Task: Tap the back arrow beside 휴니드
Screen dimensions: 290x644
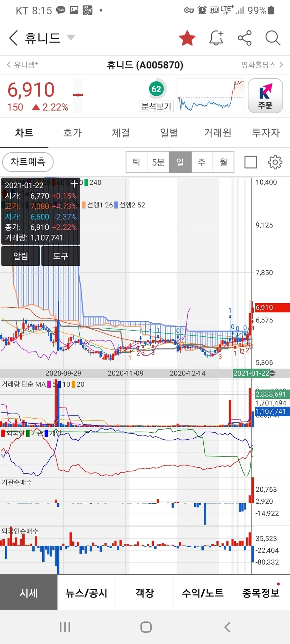Action: click(x=13, y=38)
